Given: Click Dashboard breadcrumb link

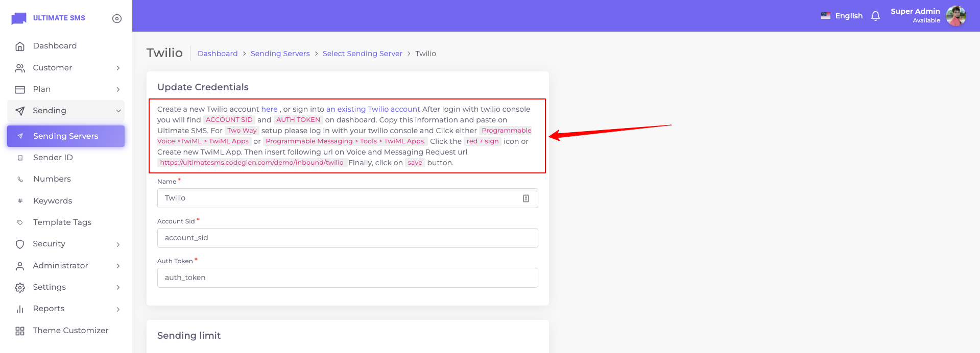Looking at the screenshot, I should pos(218,54).
